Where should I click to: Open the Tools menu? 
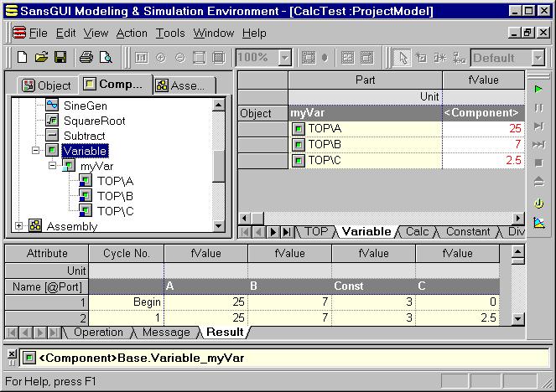[170, 34]
